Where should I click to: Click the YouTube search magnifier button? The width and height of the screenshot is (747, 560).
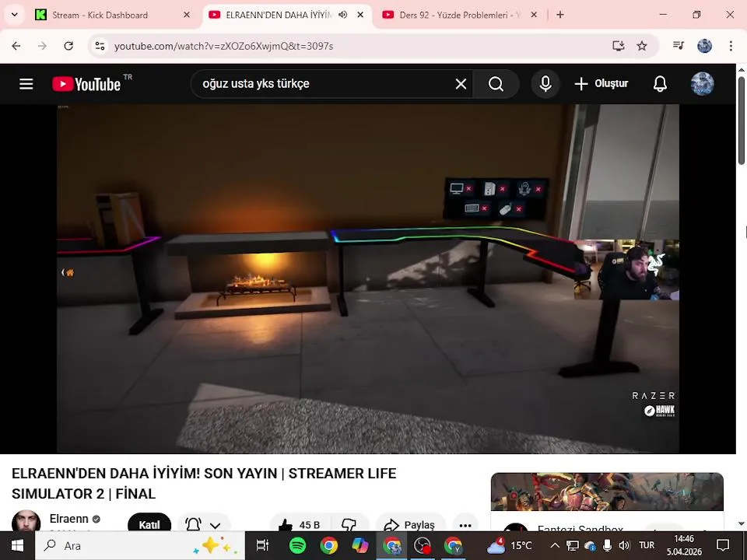point(496,84)
